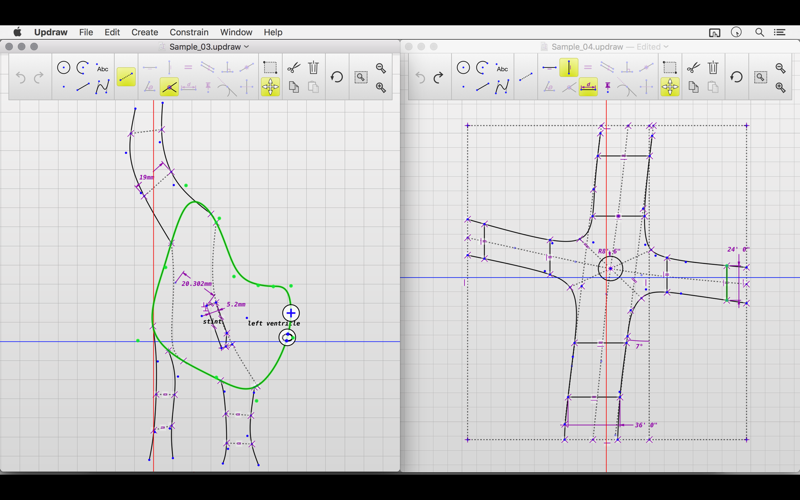Toggle the highlighted line segment tool in Sample_03
The image size is (800, 500).
pyautogui.click(x=126, y=77)
